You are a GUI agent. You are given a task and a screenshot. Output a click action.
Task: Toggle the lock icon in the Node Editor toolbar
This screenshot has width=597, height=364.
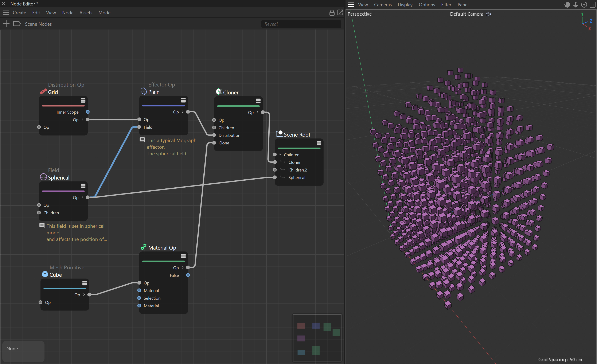pyautogui.click(x=332, y=12)
